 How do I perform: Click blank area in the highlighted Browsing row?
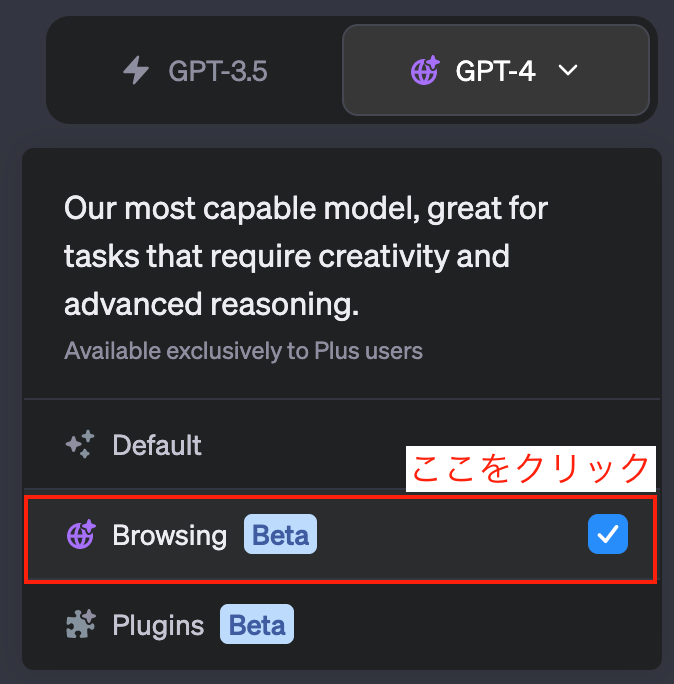(x=449, y=535)
